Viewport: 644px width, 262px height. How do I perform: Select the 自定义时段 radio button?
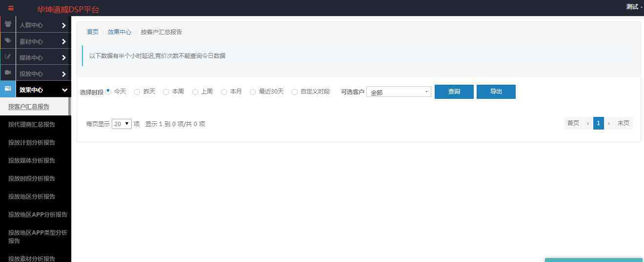coord(295,92)
